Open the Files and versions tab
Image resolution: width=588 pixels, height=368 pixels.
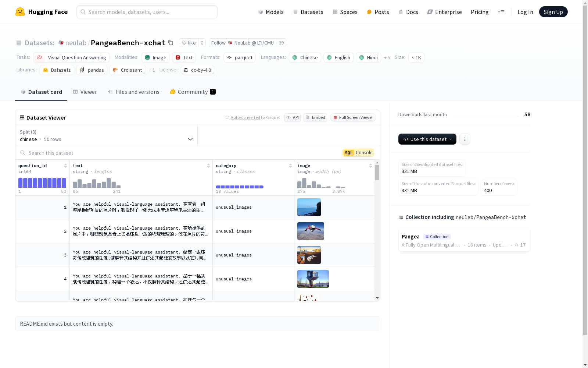[x=133, y=92]
